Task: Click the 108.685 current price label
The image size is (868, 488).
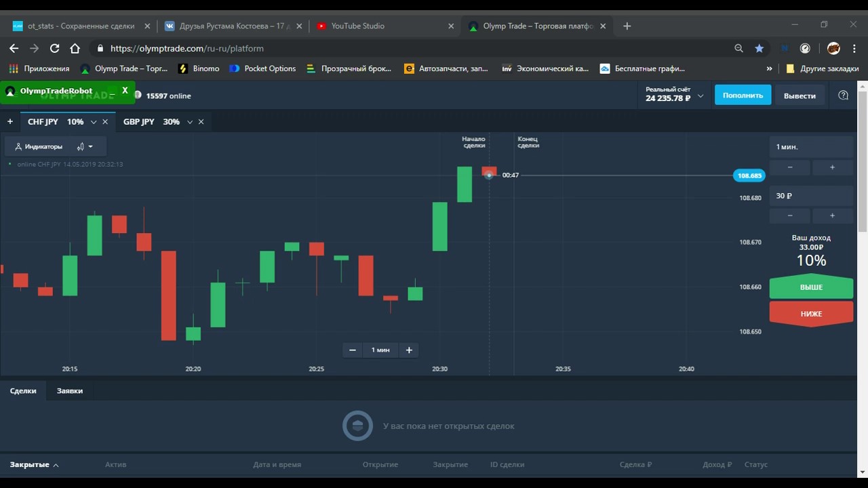Action: pyautogui.click(x=749, y=176)
